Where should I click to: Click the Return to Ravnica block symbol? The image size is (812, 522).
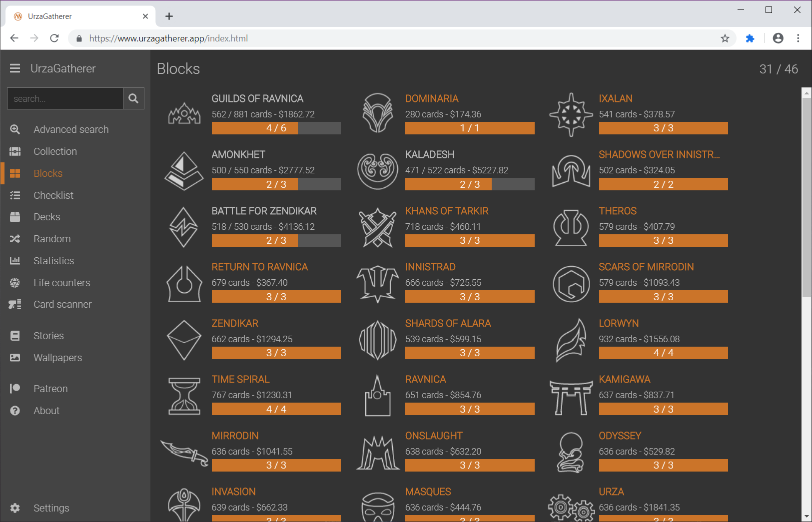[184, 283]
